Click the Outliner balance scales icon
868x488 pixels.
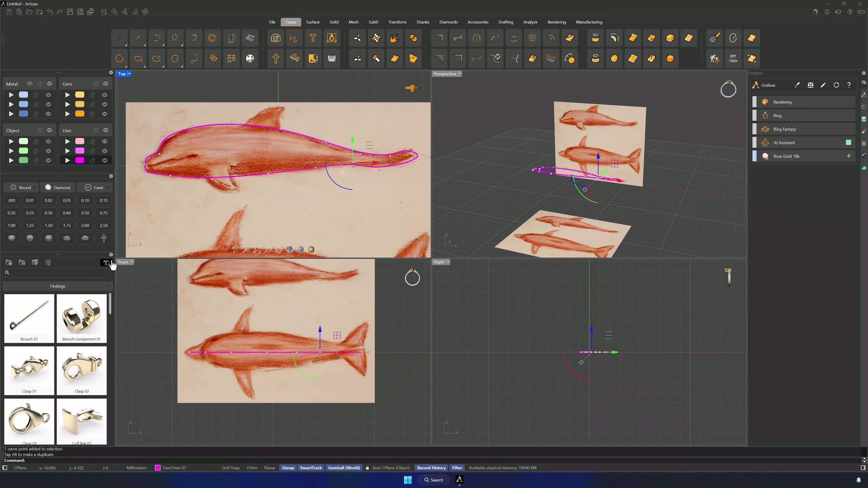pos(810,85)
